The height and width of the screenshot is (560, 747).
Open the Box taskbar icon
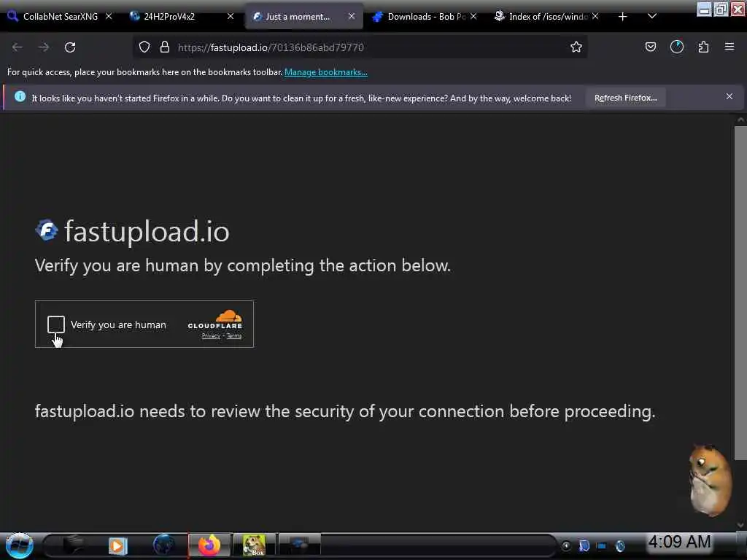[254, 545]
